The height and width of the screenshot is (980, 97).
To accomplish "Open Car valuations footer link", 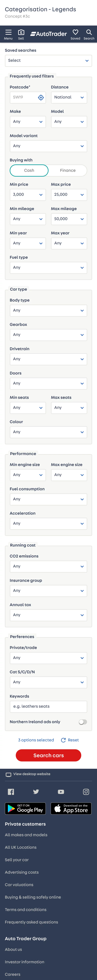I will click(19, 885).
